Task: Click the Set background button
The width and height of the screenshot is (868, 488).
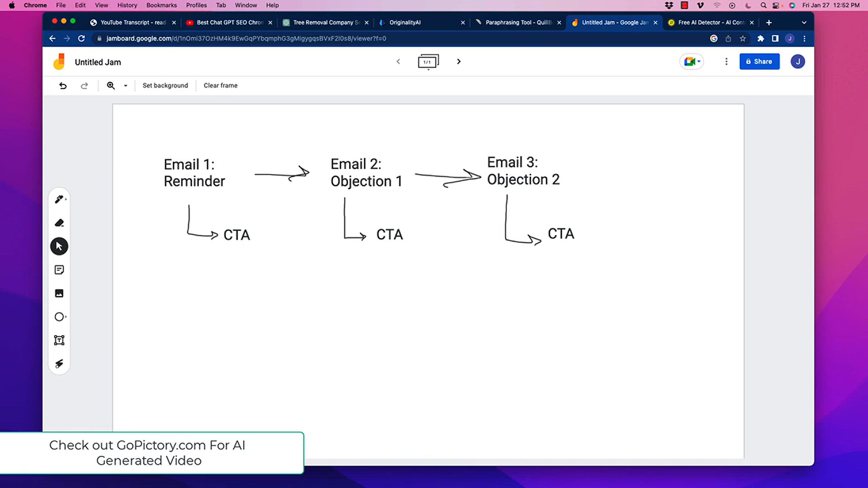Action: [165, 85]
